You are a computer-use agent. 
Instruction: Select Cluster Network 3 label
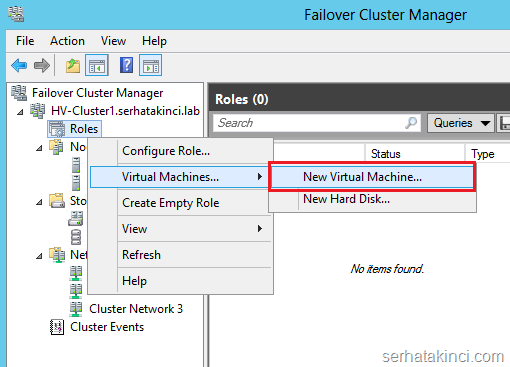pyautogui.click(x=136, y=309)
